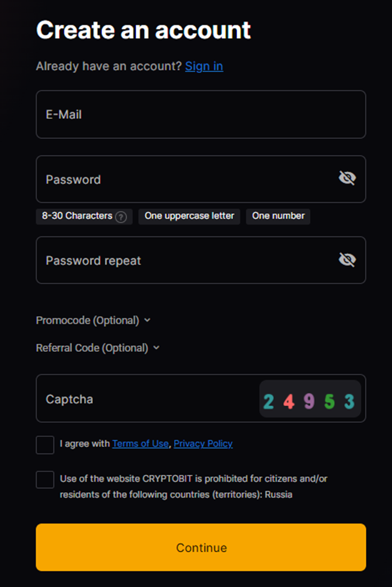The width and height of the screenshot is (392, 587).
Task: Click the help icon beside 8-30 Characters
Action: pos(121,217)
